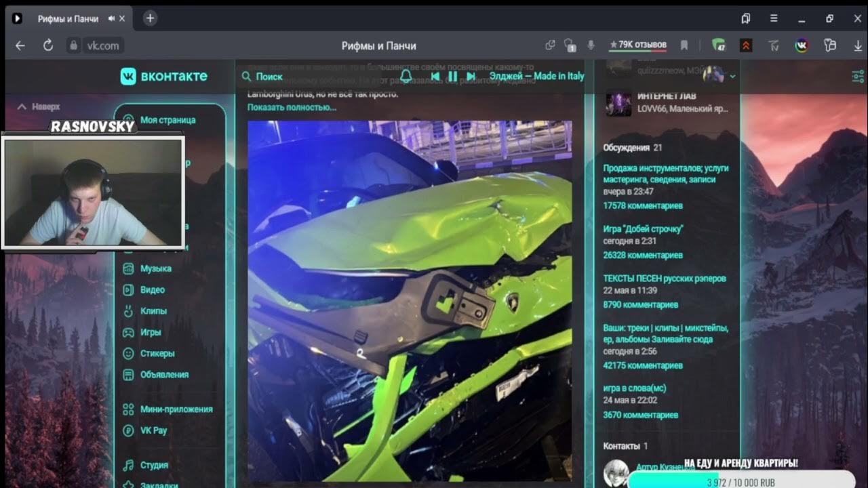Go back with the browser back arrow
The height and width of the screenshot is (488, 868).
[20, 45]
